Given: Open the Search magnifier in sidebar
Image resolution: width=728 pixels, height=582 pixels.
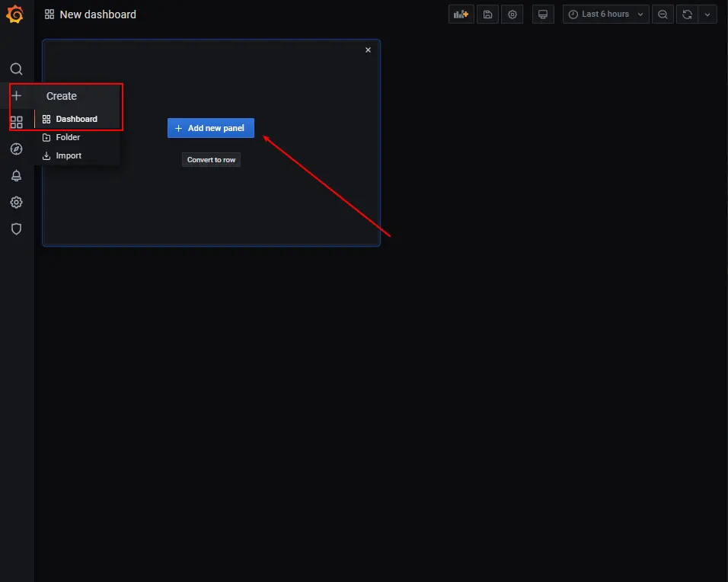Looking at the screenshot, I should (16, 69).
